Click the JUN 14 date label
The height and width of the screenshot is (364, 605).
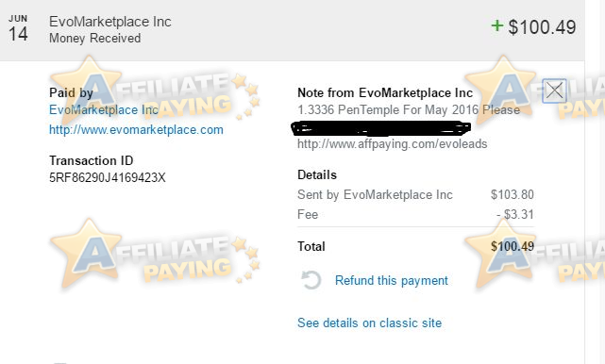click(18, 29)
